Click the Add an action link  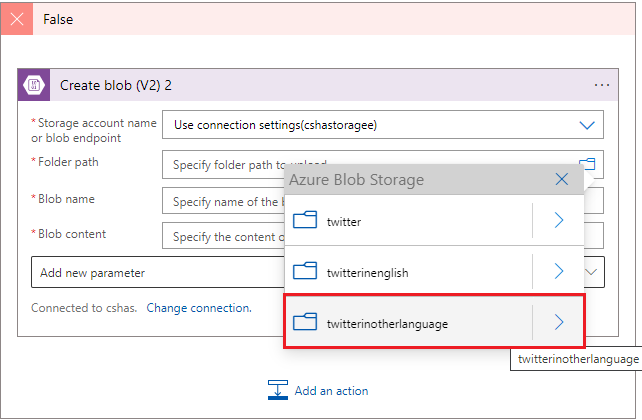tap(331, 391)
